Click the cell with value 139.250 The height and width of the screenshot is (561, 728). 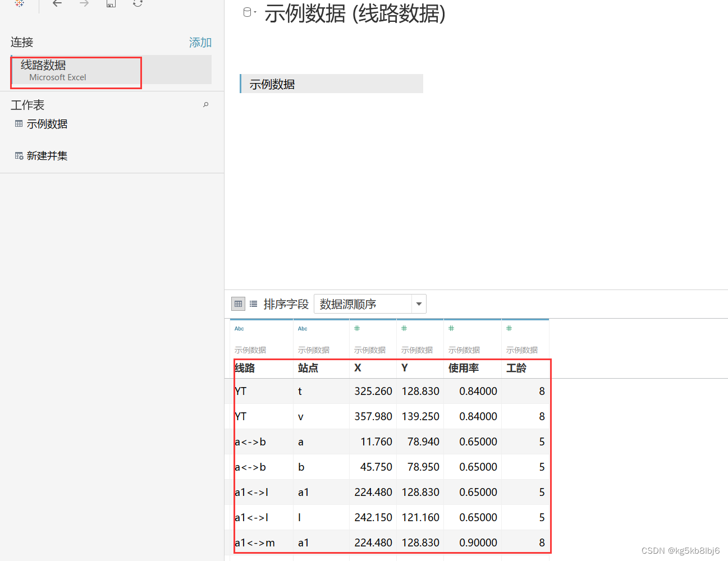pyautogui.click(x=420, y=416)
